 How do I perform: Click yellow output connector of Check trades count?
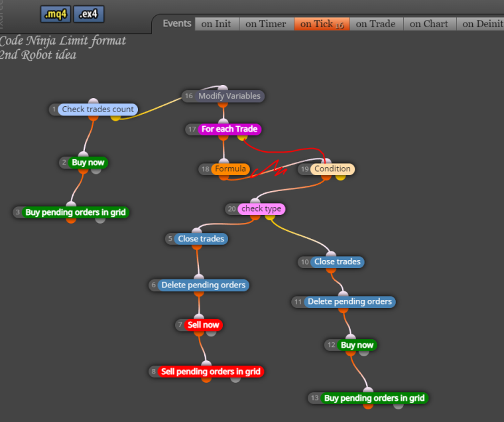click(x=115, y=117)
